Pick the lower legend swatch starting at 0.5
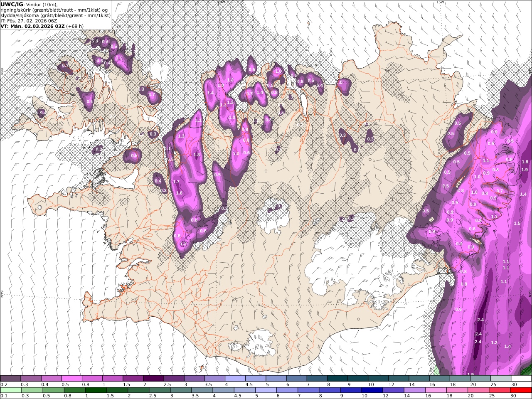The image size is (532, 399). tap(53, 390)
